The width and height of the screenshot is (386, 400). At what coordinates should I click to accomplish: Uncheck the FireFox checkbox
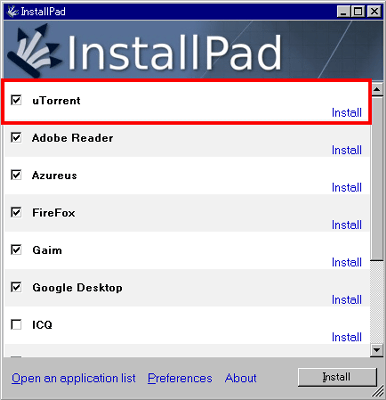click(16, 212)
